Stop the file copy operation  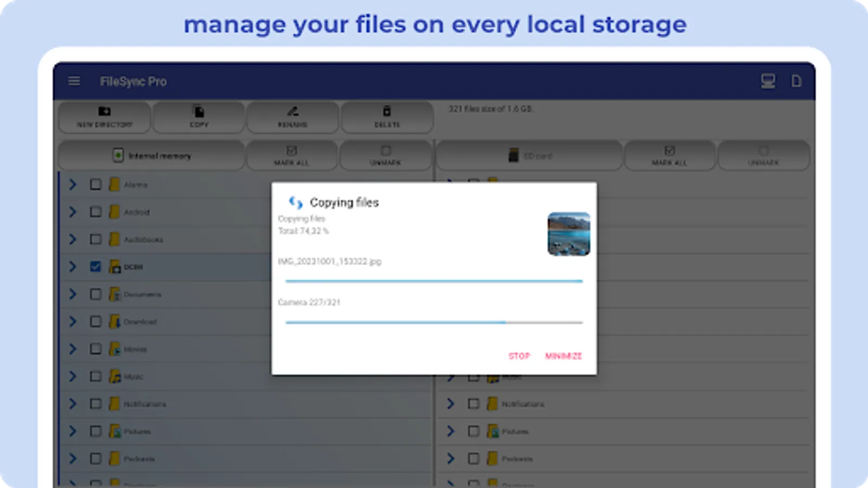coord(519,356)
